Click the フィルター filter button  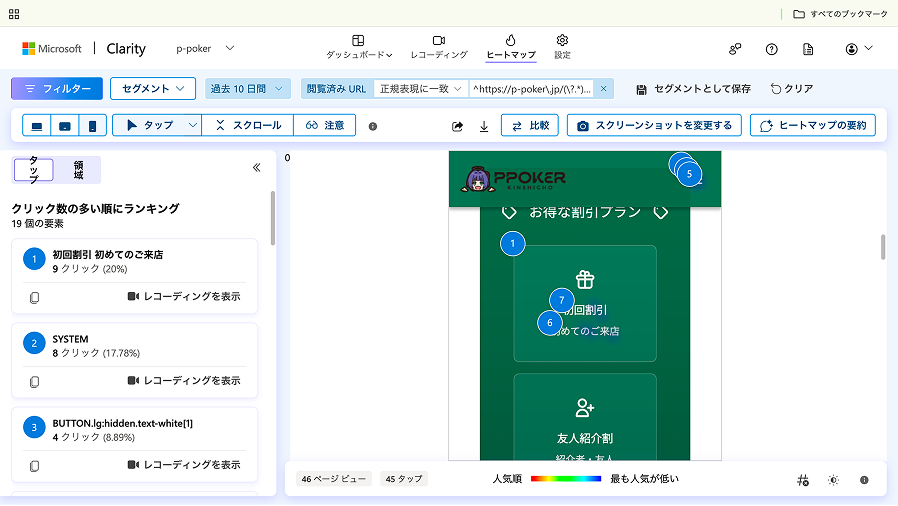pyautogui.click(x=57, y=89)
